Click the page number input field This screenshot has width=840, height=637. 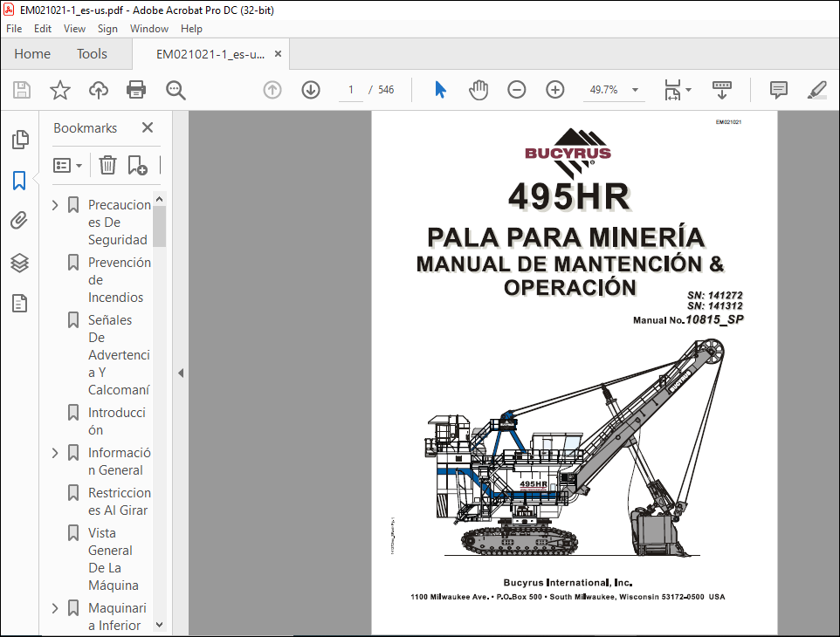[x=351, y=90]
